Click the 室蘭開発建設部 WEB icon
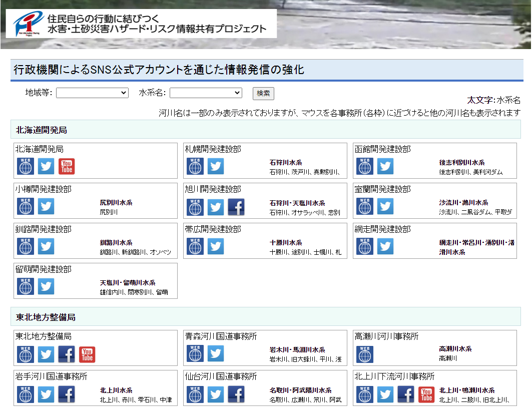Screen dimensions: 532x408 (365, 206)
